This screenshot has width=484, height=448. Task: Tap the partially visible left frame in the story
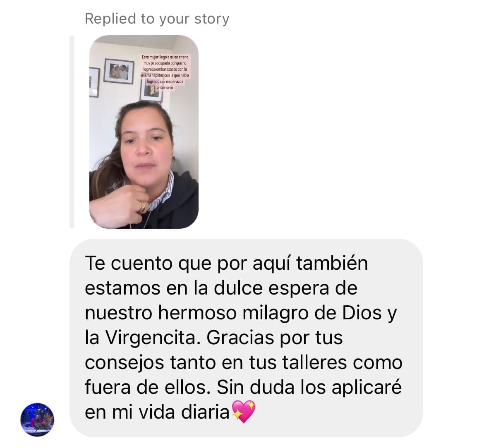tap(94, 82)
